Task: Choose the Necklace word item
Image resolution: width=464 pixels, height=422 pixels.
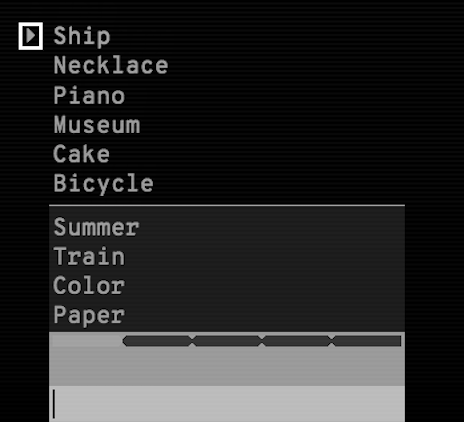Action: click(111, 65)
